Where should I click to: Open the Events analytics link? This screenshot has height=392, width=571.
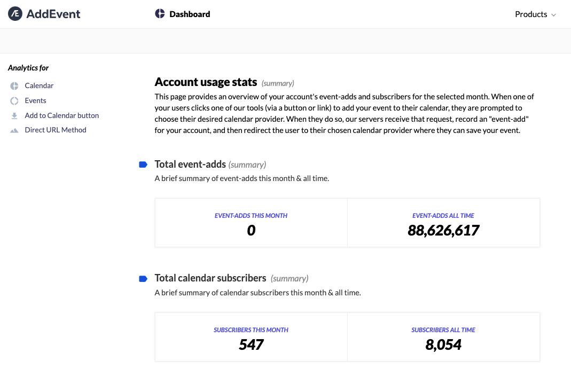[x=35, y=100]
